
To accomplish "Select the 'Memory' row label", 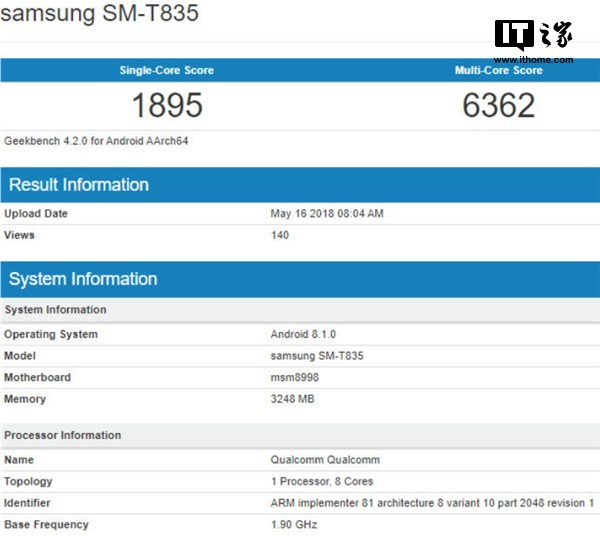I will pos(25,399).
